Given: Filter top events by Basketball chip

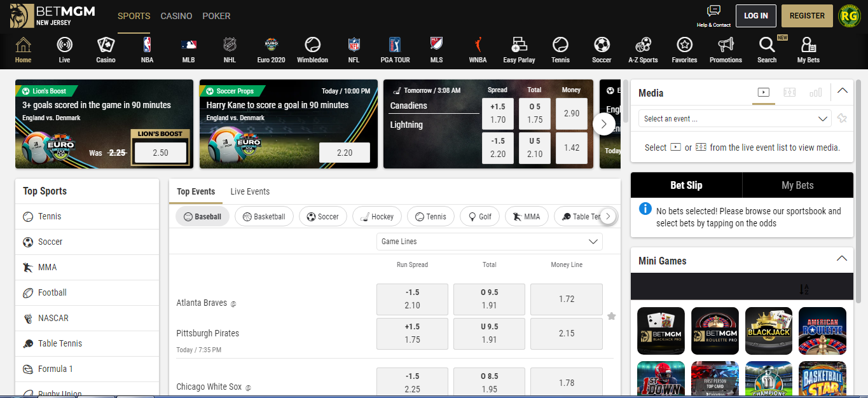Looking at the screenshot, I should click(x=265, y=217).
